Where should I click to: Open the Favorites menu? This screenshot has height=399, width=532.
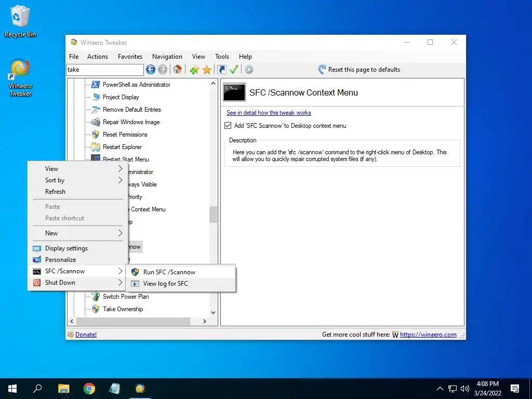[x=130, y=57]
